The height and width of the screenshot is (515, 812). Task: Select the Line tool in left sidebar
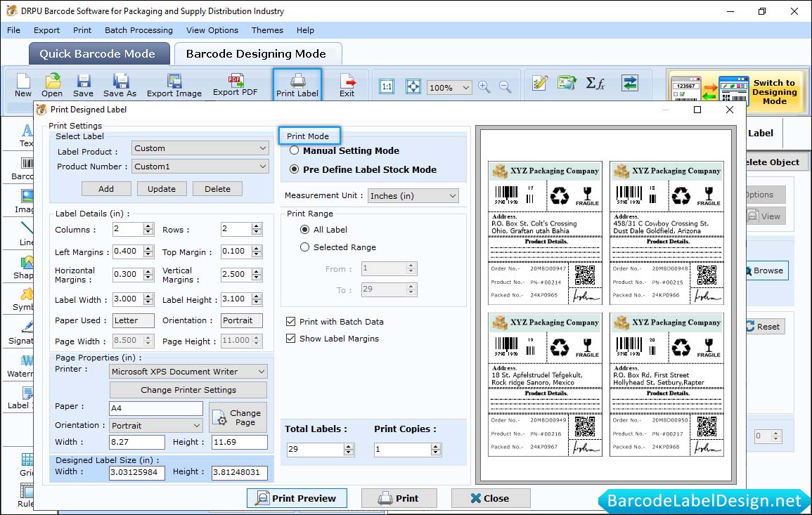(x=27, y=234)
